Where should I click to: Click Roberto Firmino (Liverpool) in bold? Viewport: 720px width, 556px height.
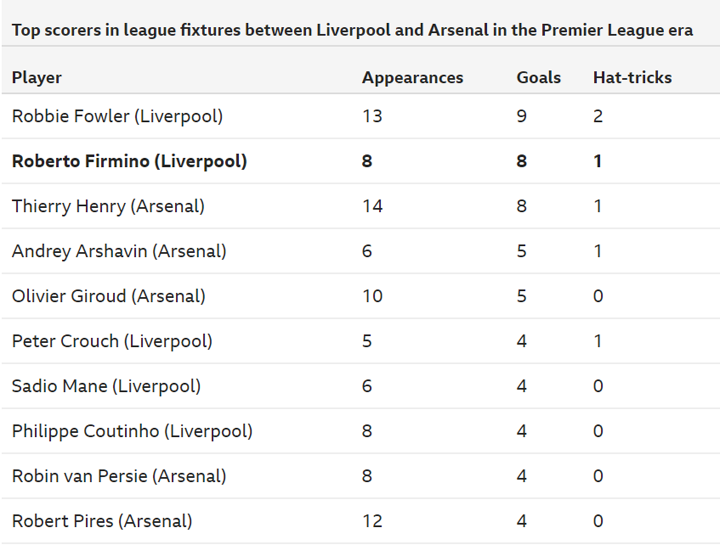(129, 161)
